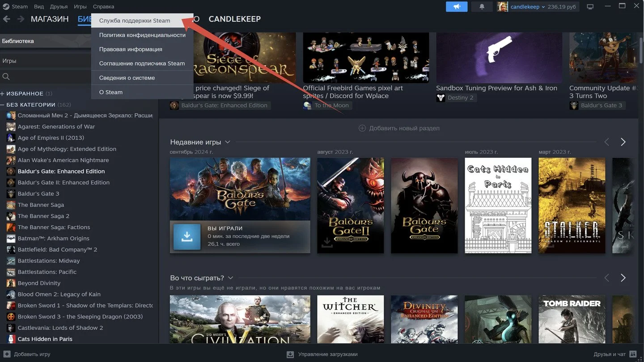
Task: Open the Недавние игры shelf dropdown
Action: tap(228, 142)
